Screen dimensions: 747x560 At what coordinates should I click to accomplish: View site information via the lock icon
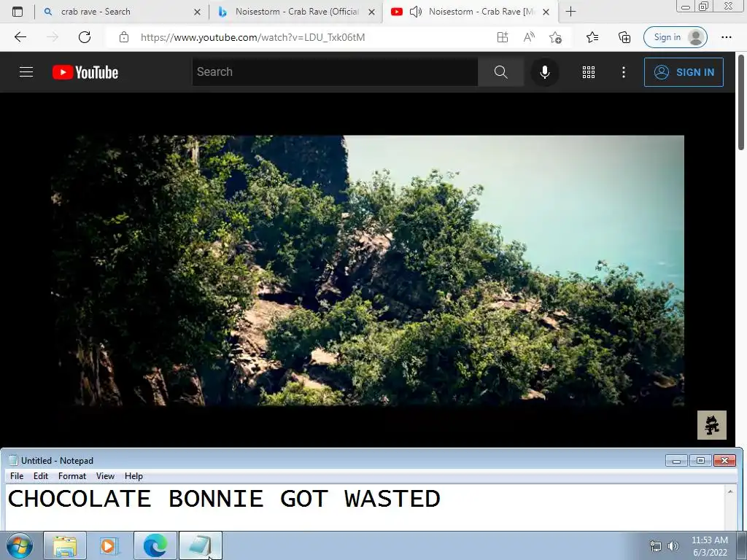pyautogui.click(x=124, y=37)
